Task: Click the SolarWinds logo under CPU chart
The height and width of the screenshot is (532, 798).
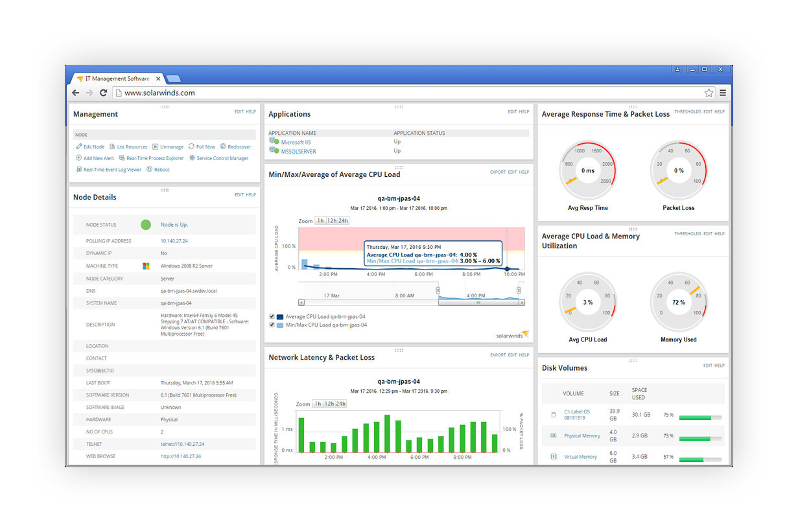Action: coord(513,335)
